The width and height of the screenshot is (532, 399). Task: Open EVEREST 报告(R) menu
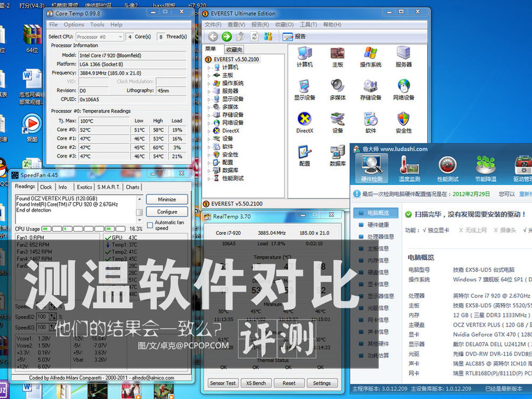point(260,24)
